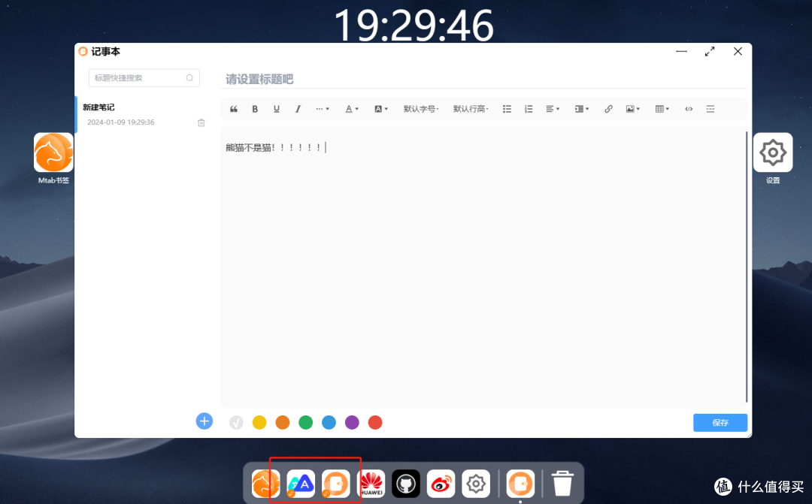
Task: Open the indent options dropdown
Action: click(581, 109)
